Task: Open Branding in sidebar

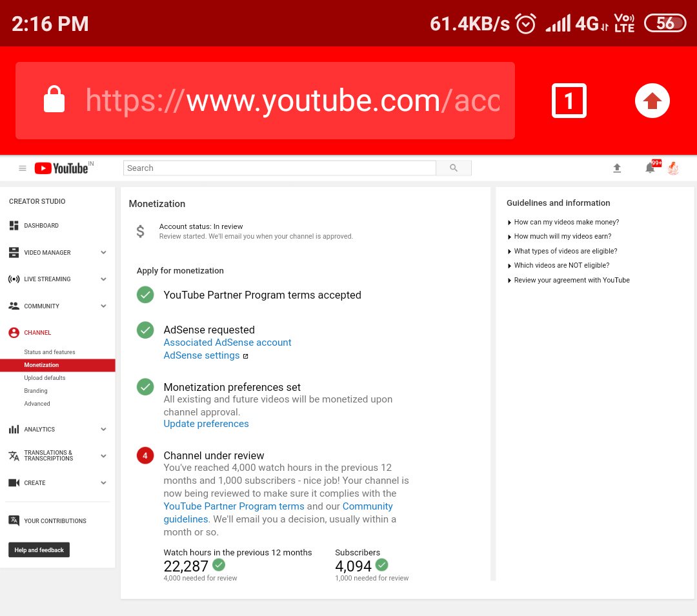Action: pos(36,391)
